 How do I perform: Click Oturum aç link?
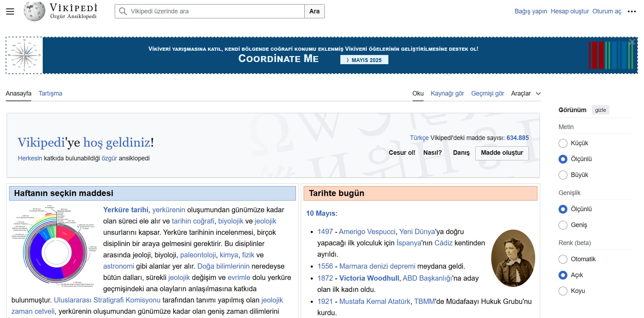coord(607,11)
